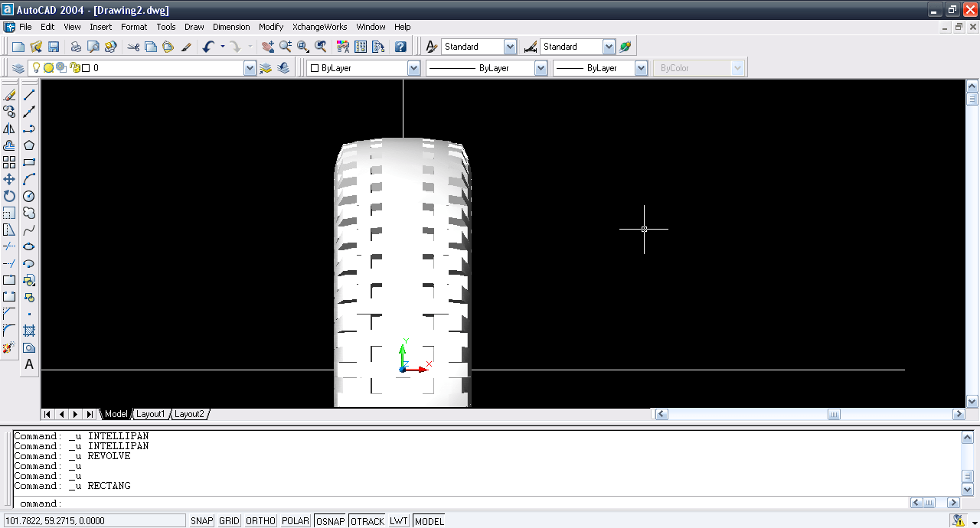This screenshot has height=528, width=980.
Task: Select the Explode tool
Action: pos(9,347)
